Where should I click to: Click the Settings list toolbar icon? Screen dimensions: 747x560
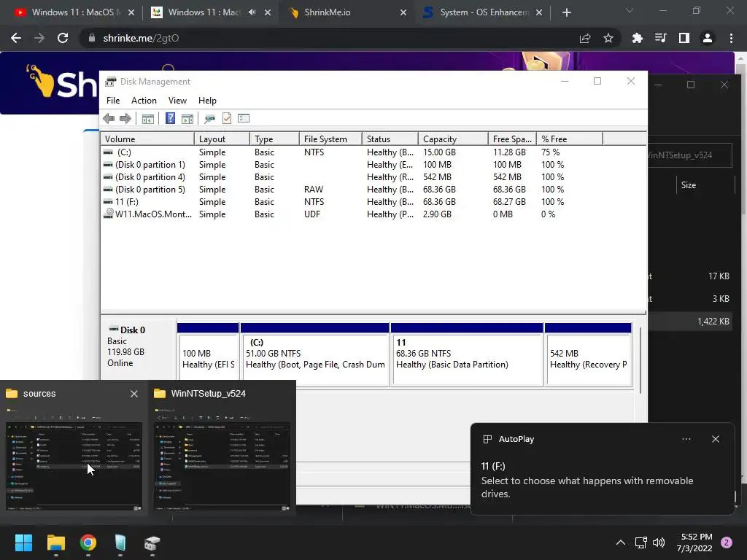[244, 119]
